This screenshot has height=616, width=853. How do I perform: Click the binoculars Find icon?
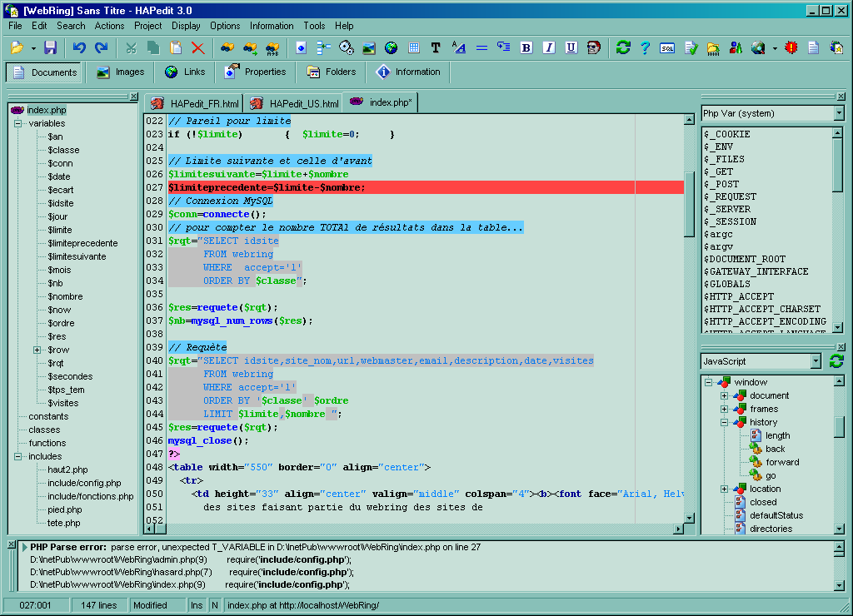227,48
